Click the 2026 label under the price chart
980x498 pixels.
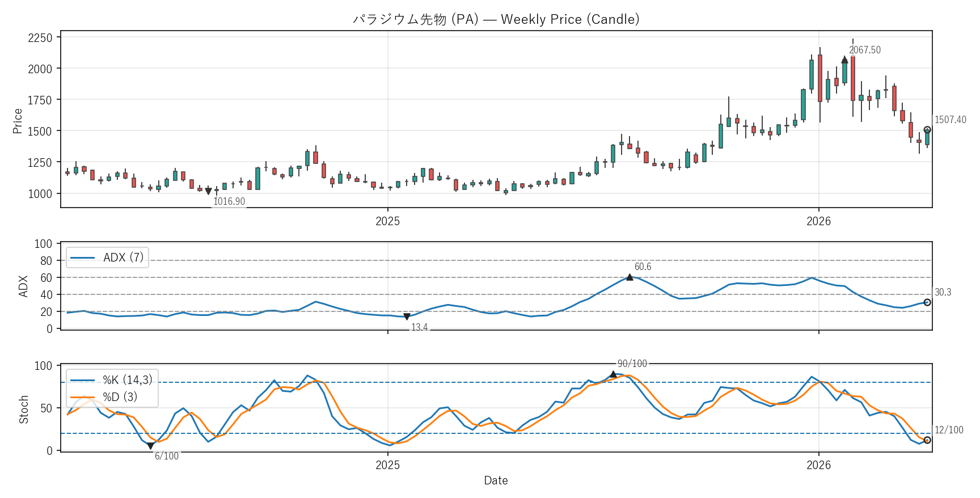point(818,221)
